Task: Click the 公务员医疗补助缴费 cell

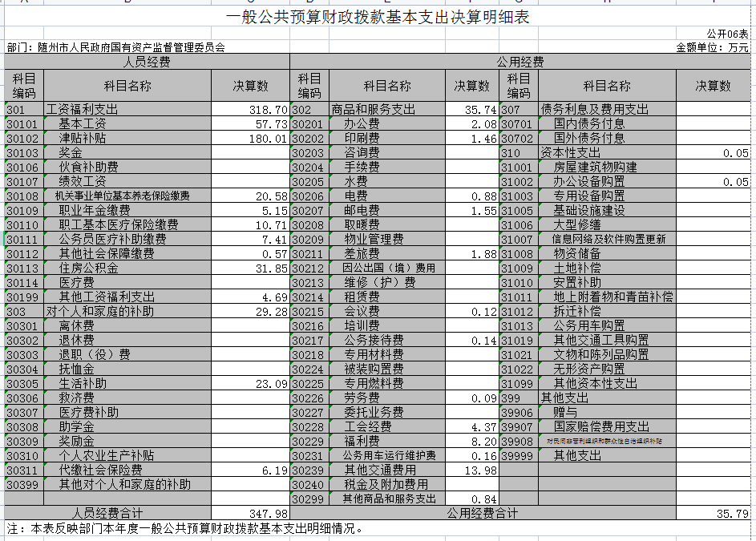Action: tap(127, 239)
